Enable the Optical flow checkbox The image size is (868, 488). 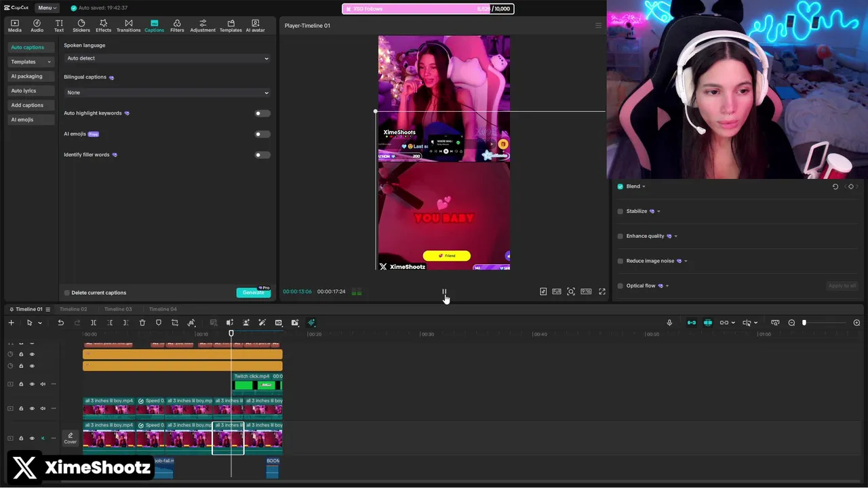click(x=620, y=286)
